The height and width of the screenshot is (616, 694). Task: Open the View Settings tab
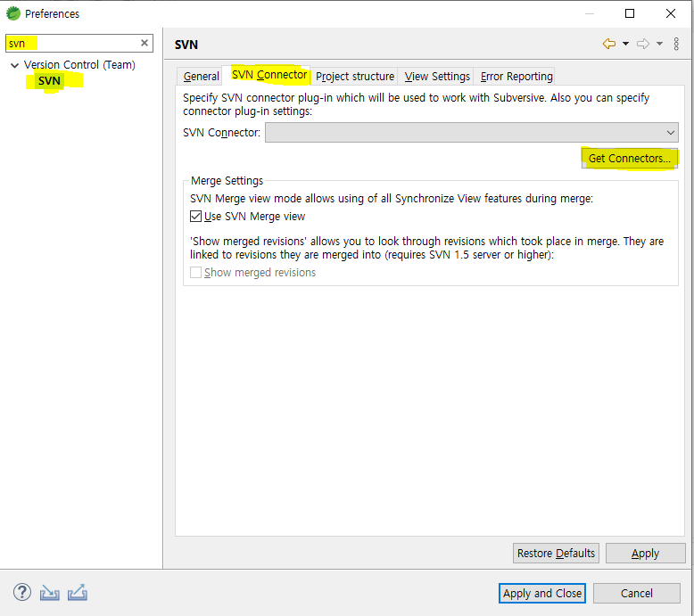437,77
